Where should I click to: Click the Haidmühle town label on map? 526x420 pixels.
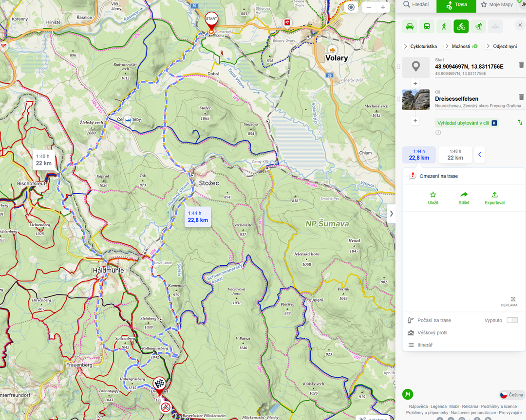pyautogui.click(x=108, y=270)
